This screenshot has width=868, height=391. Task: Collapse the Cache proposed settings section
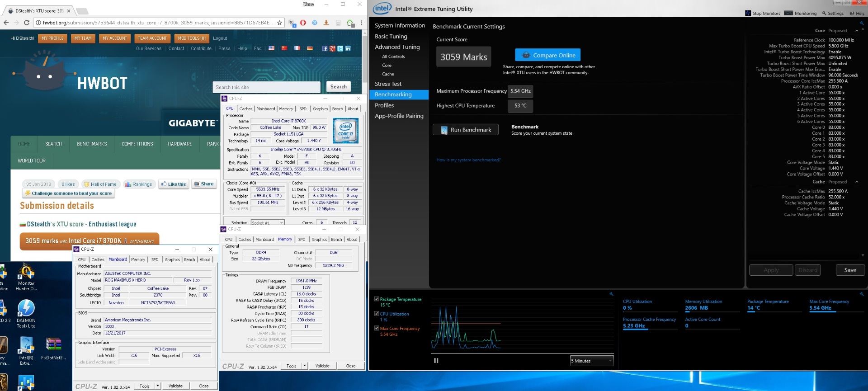click(x=857, y=182)
